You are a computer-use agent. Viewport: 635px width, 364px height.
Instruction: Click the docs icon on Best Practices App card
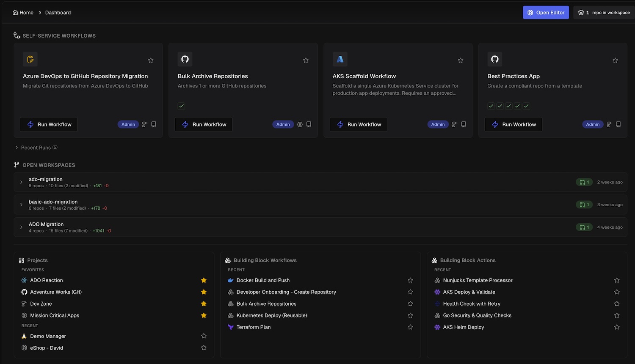(618, 124)
